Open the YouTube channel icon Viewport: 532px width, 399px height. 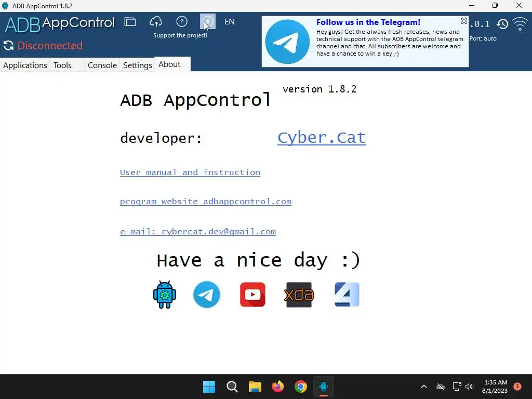[x=253, y=295]
